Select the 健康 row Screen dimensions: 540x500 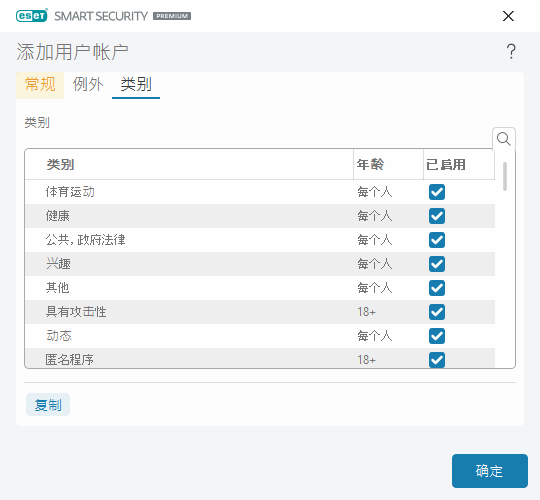(x=260, y=216)
